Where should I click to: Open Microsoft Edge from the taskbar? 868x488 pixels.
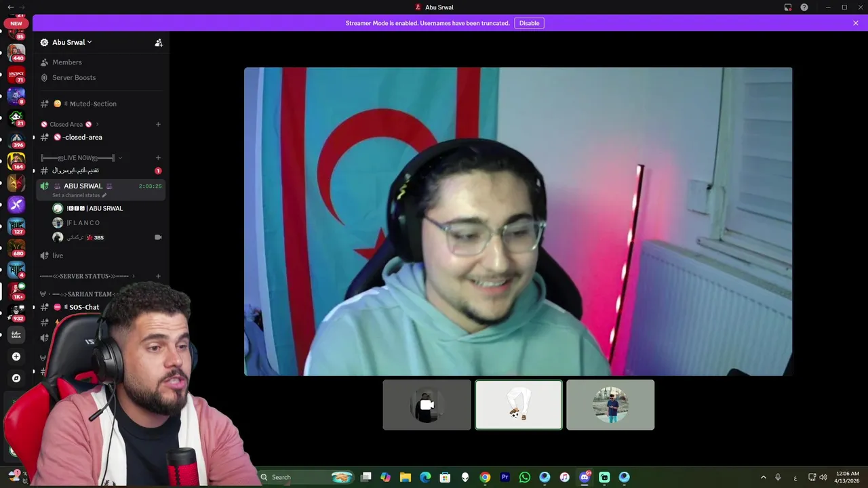(425, 477)
